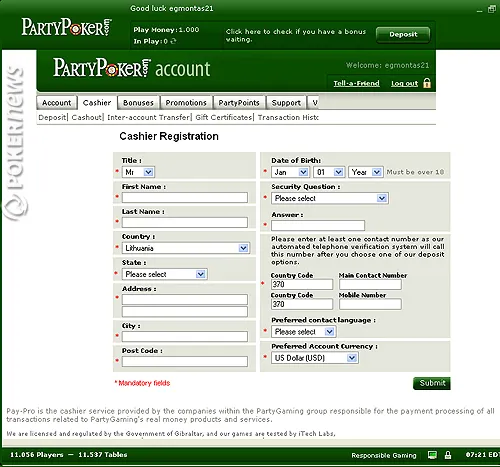Click the second Address line field
The image size is (500, 467).
185,312
